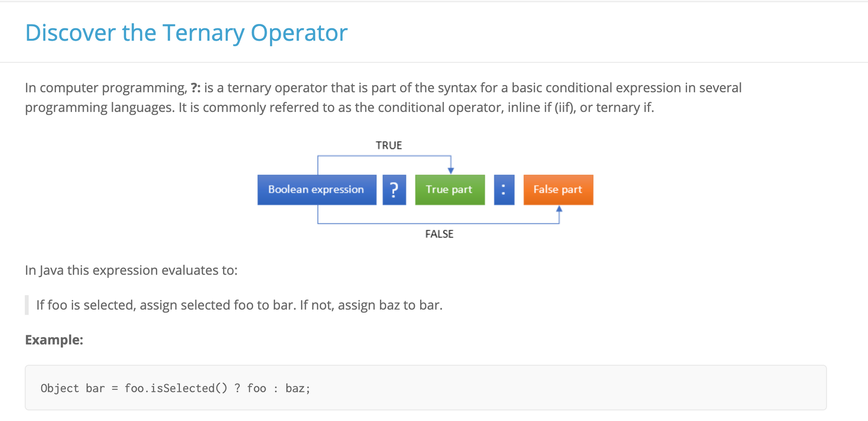Click the bold "?:" in the intro paragraph

coord(196,88)
